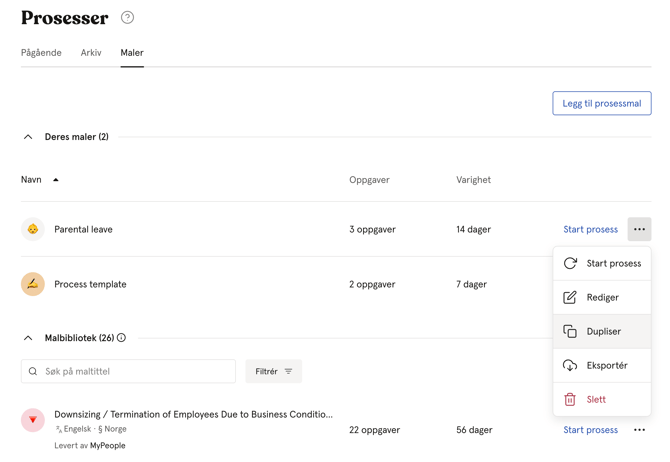Viewport: 670px width, 462px height.
Task: Click the Oppgaver column header
Action: coord(369,180)
